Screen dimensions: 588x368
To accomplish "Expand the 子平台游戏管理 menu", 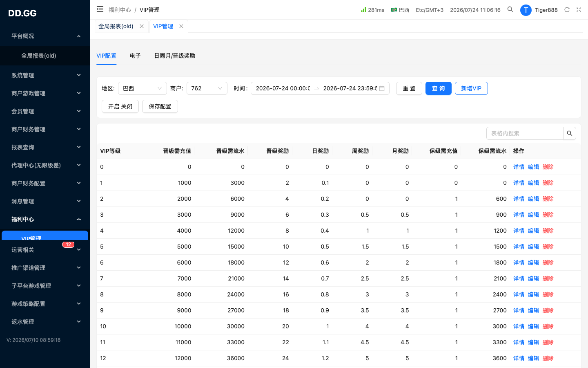I will (45, 286).
